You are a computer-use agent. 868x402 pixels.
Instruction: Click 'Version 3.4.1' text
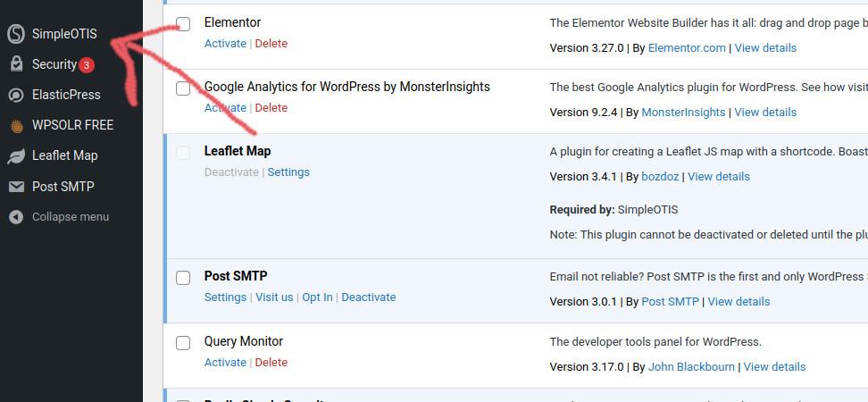click(x=583, y=177)
